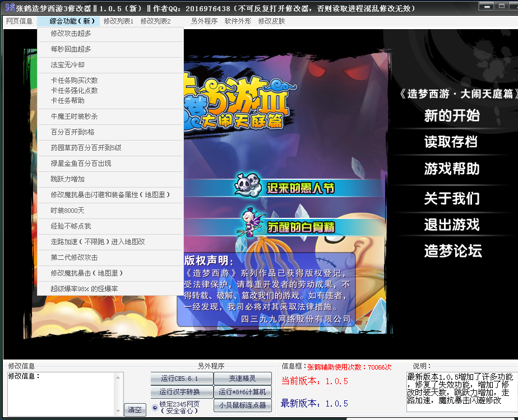Screen dimensions: 518x420
Task: Click the 小贝鼠标连点器 button
Action: pyautogui.click(x=243, y=405)
